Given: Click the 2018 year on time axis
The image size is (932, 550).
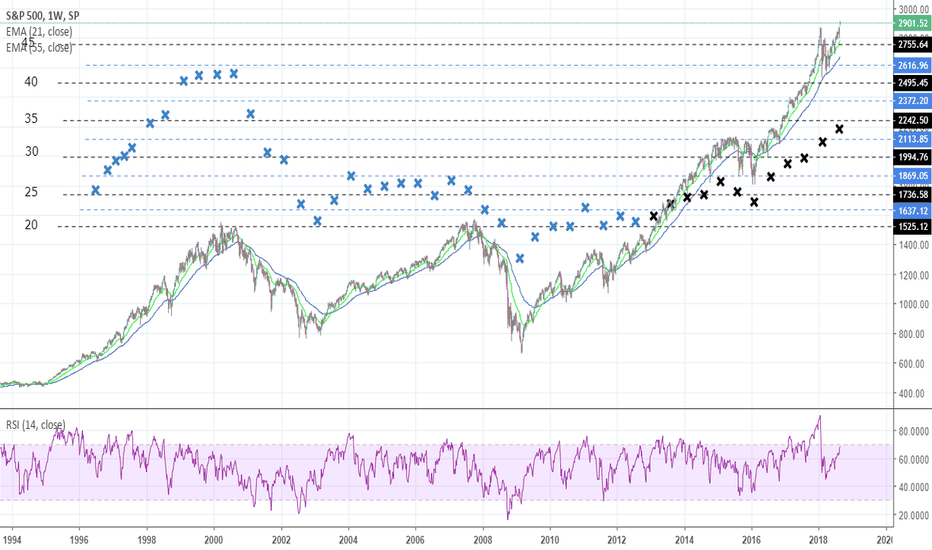Looking at the screenshot, I should pyautogui.click(x=818, y=540).
